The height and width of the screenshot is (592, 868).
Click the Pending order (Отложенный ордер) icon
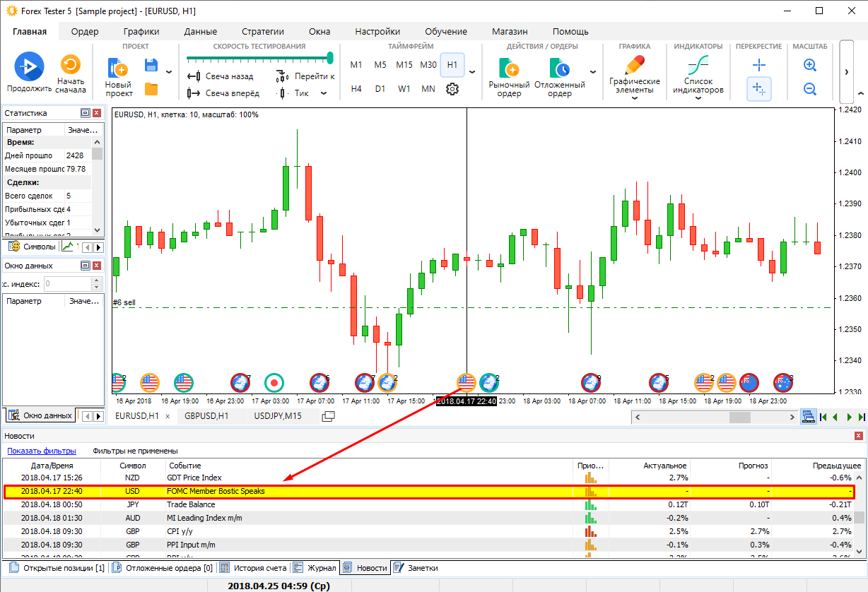559,69
